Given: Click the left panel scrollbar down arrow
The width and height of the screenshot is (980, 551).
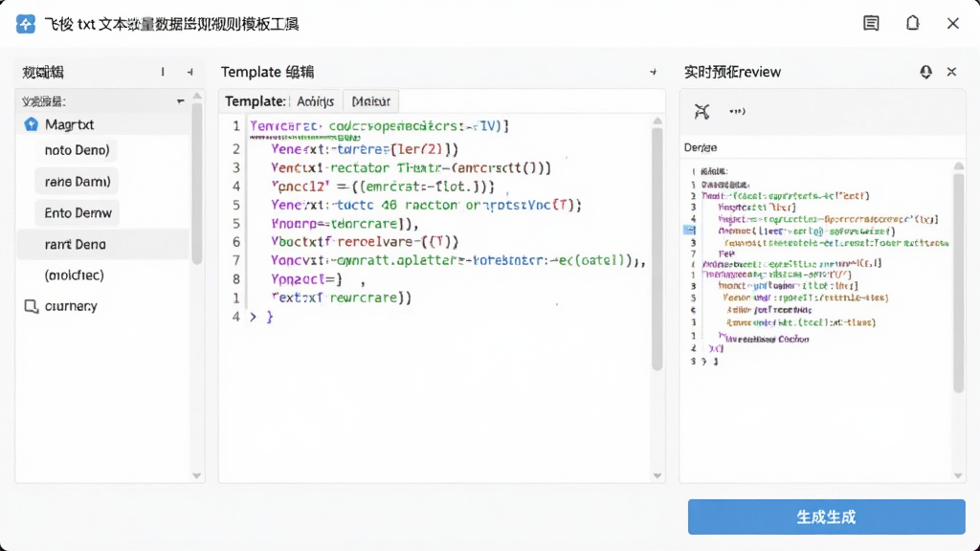Looking at the screenshot, I should [197, 476].
